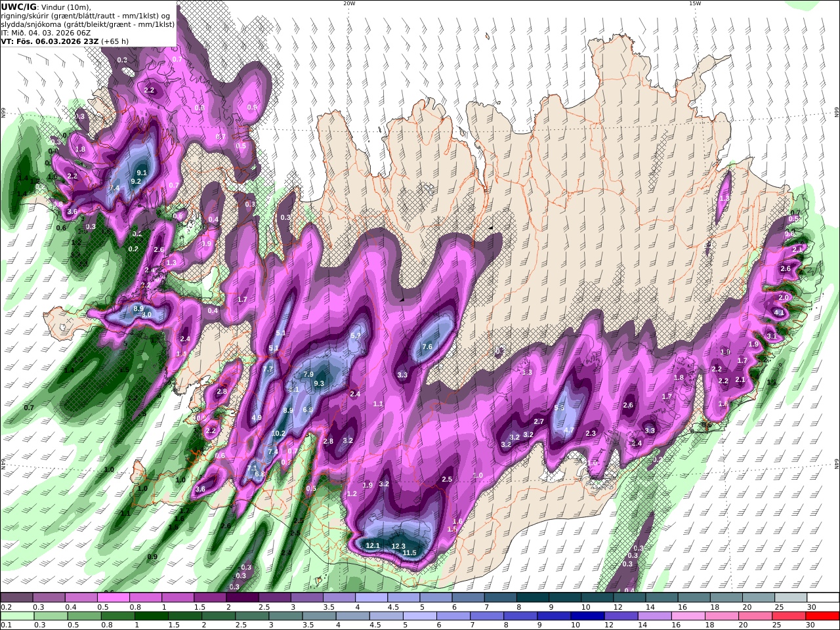Image resolution: width=840 pixels, height=630 pixels.
Task: Select the darkest plum swatch between 2 and 2.5
Action: [x=241, y=598]
